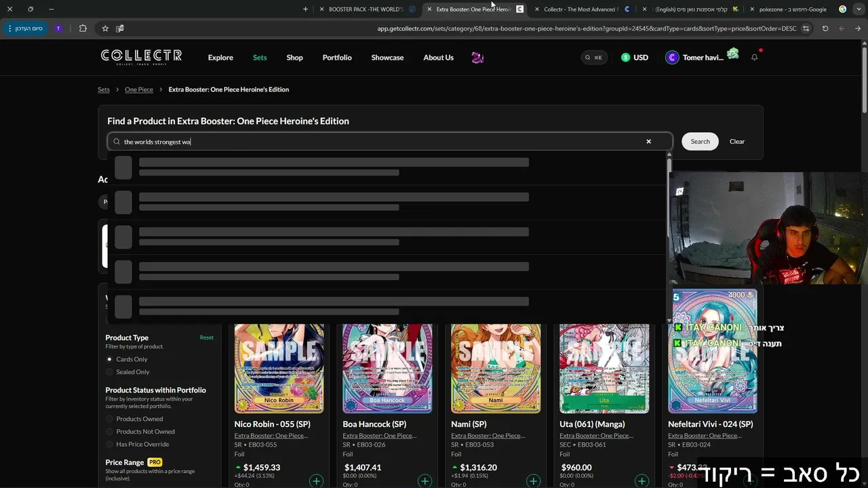Add Uta card with plus icon
Screen dimensions: 868x488
(642, 481)
